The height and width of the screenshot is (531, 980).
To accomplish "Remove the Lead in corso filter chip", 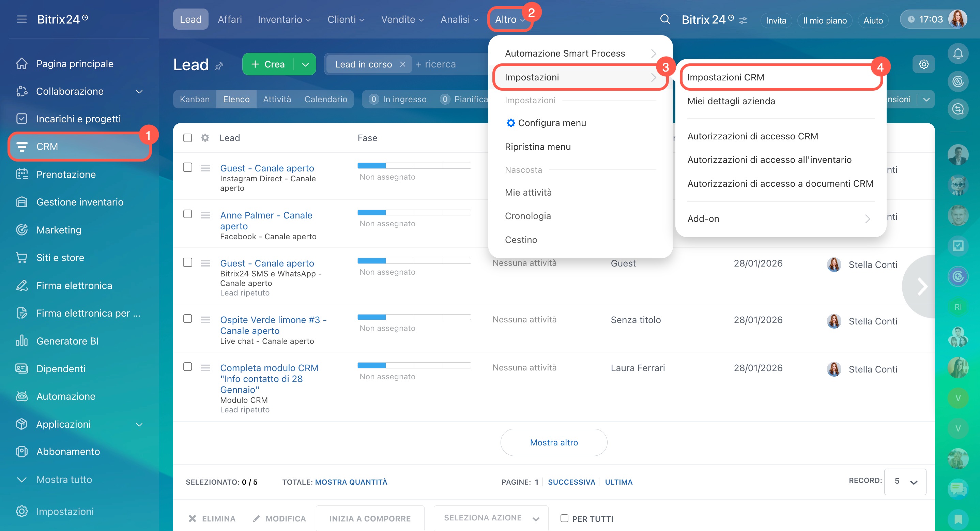I will click(x=402, y=64).
